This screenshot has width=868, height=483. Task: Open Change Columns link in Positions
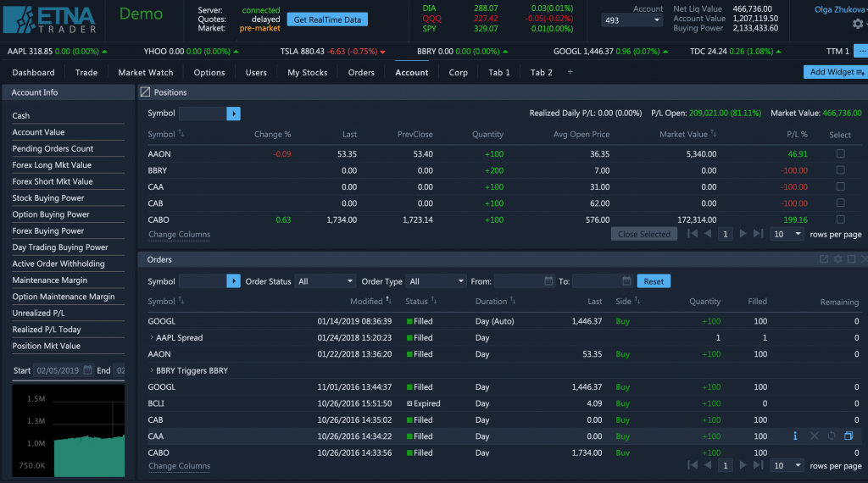click(x=180, y=234)
